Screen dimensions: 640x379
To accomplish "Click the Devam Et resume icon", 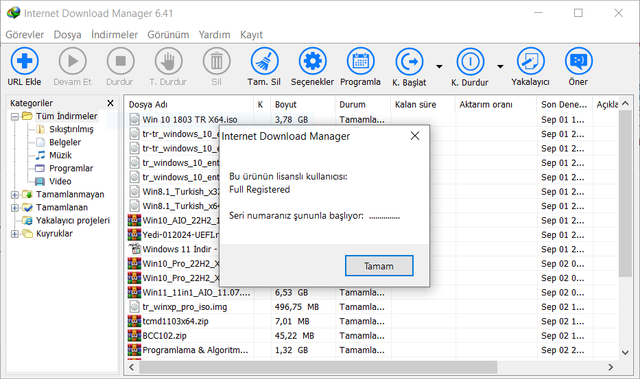I will pos(73,61).
